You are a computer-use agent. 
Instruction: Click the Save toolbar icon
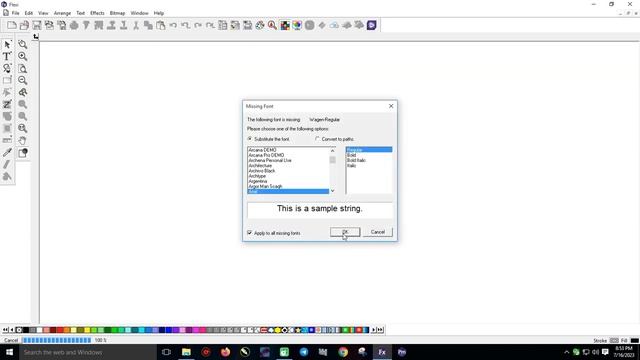(37, 25)
